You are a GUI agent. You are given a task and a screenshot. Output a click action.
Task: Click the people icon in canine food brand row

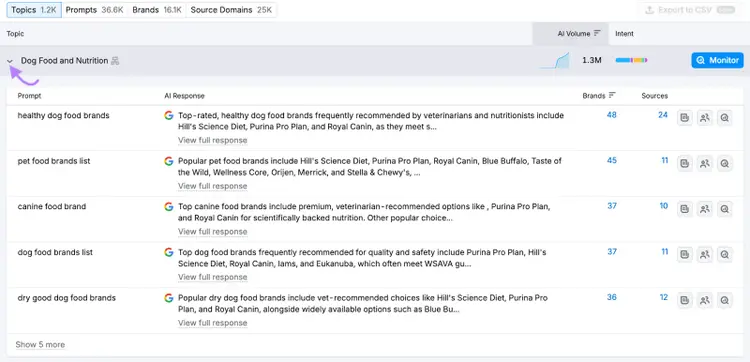pyautogui.click(x=705, y=209)
